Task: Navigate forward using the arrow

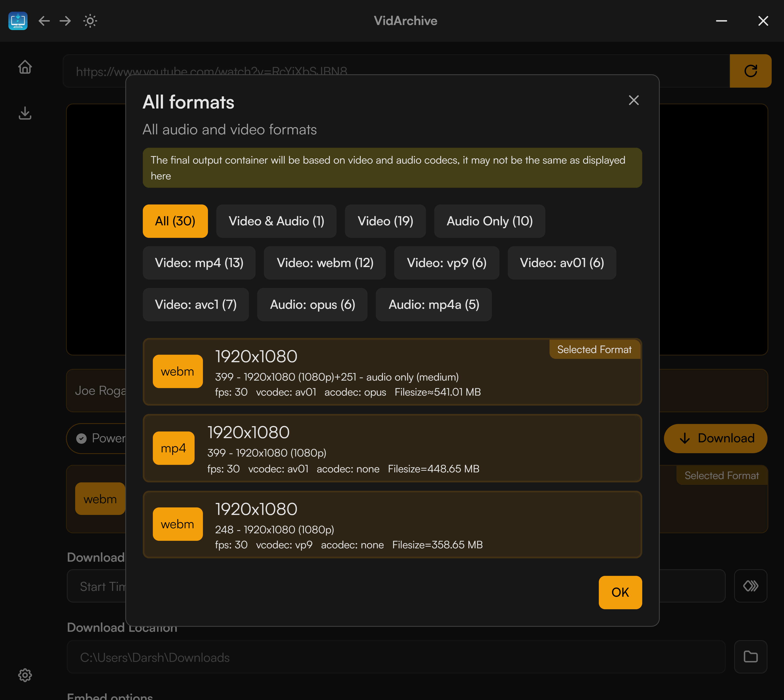Action: (65, 21)
